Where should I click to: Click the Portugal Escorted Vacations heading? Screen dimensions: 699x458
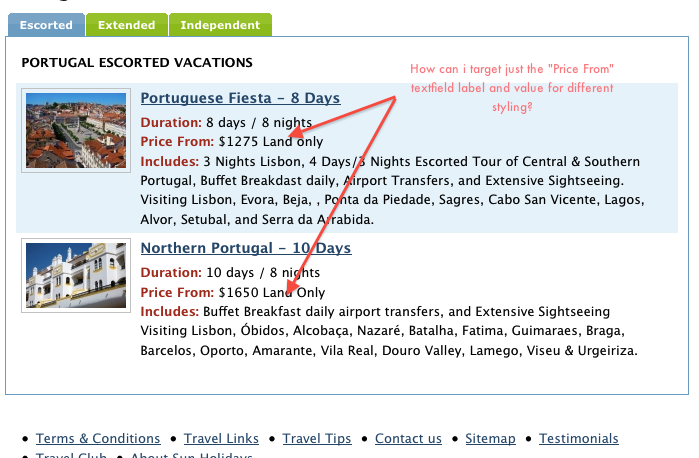click(137, 62)
